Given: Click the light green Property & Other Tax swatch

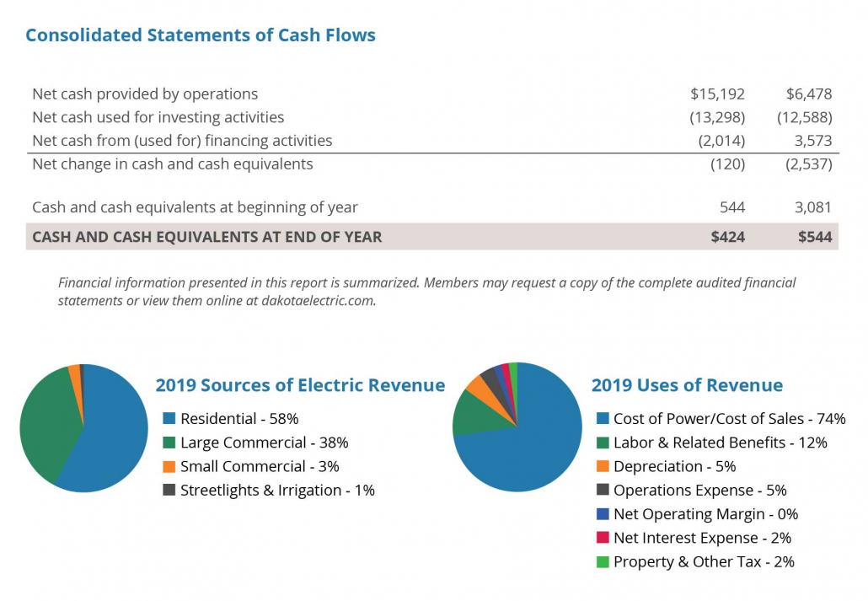Looking at the screenshot, I should coord(603,562).
